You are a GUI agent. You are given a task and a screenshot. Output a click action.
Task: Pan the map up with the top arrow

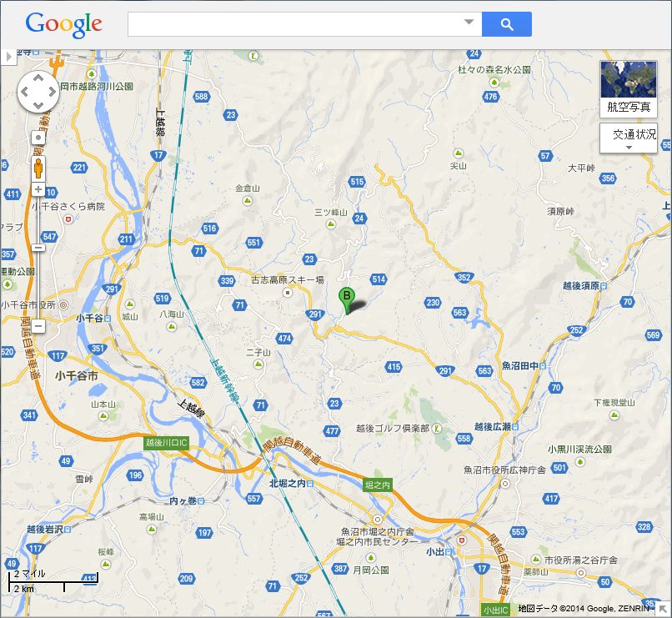point(38,78)
